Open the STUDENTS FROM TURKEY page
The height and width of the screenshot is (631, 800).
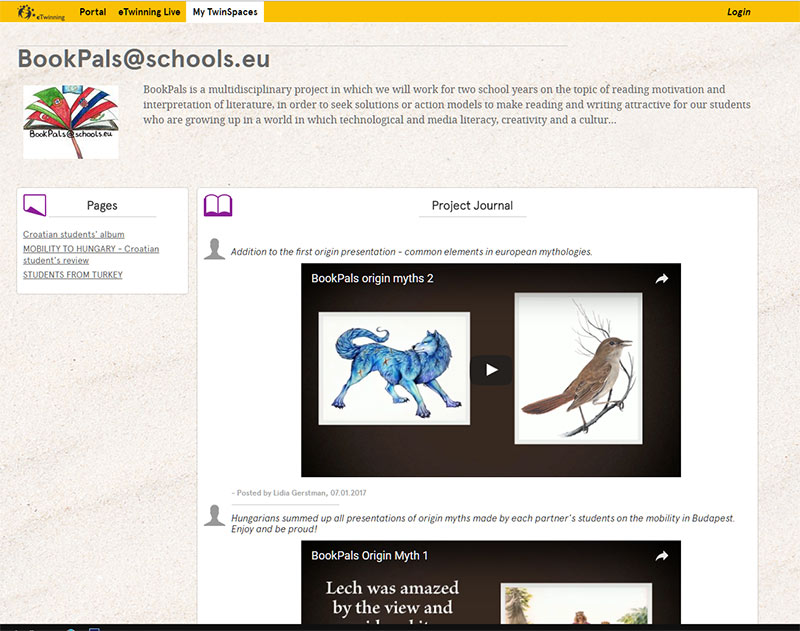pos(73,274)
